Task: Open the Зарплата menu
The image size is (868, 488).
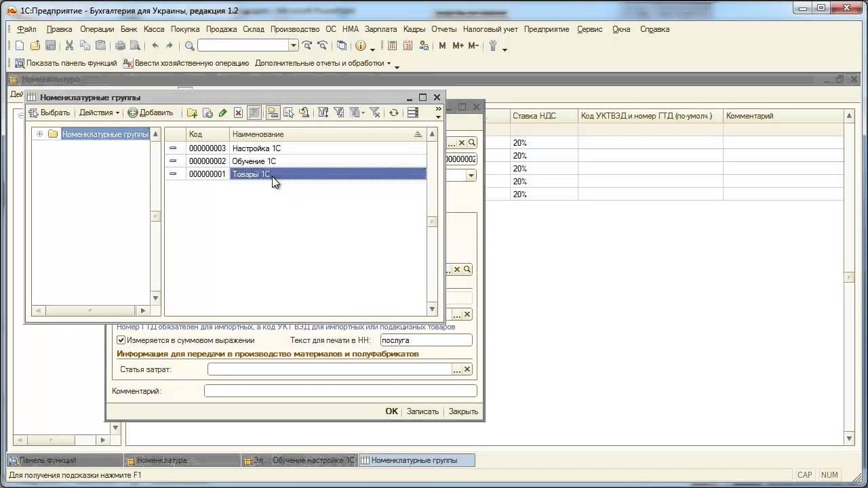Action: click(x=380, y=29)
